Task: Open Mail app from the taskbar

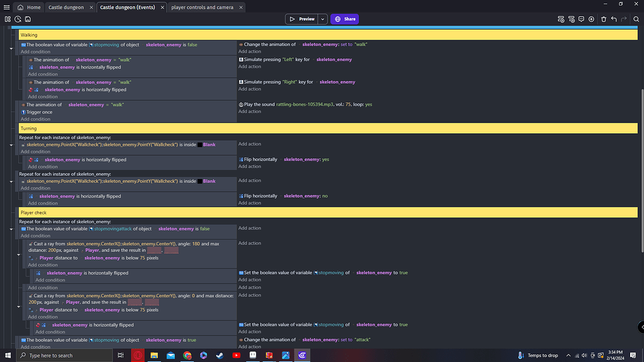Action: pyautogui.click(x=170, y=356)
